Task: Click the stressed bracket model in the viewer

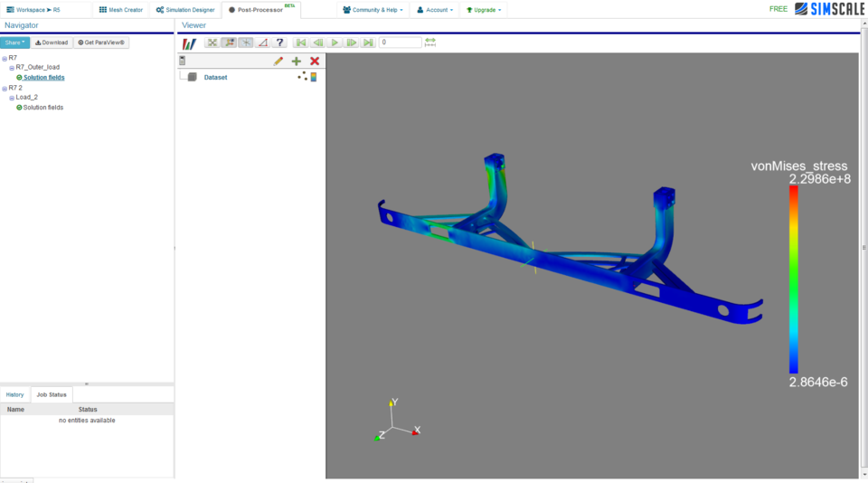Action: [571, 238]
